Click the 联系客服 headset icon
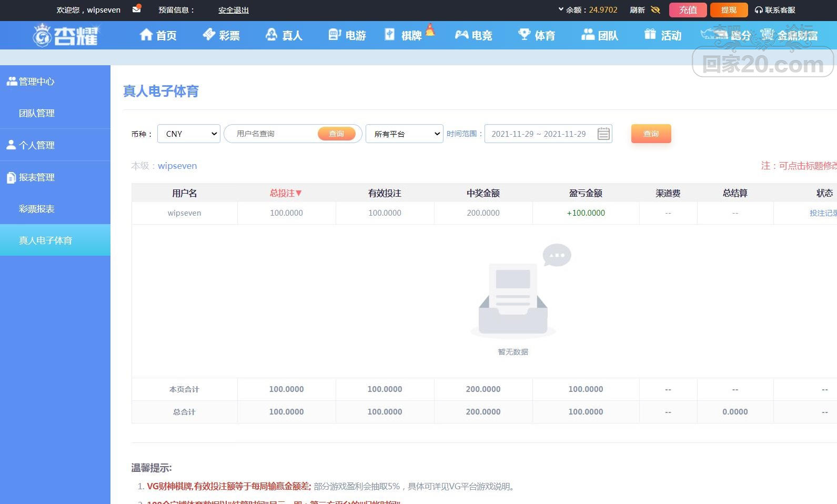Image resolution: width=837 pixels, height=504 pixels. (759, 10)
